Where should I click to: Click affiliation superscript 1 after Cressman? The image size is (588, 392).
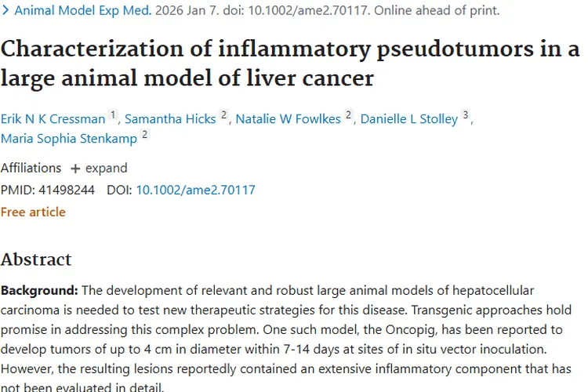113,115
